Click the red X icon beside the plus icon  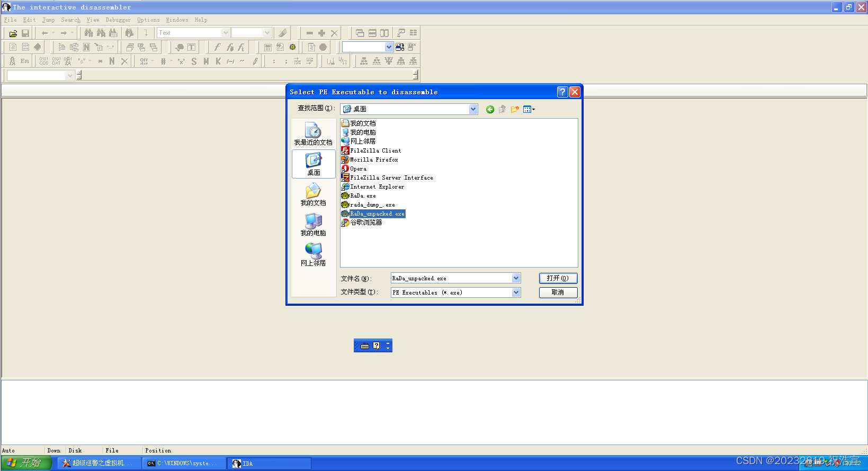point(334,33)
